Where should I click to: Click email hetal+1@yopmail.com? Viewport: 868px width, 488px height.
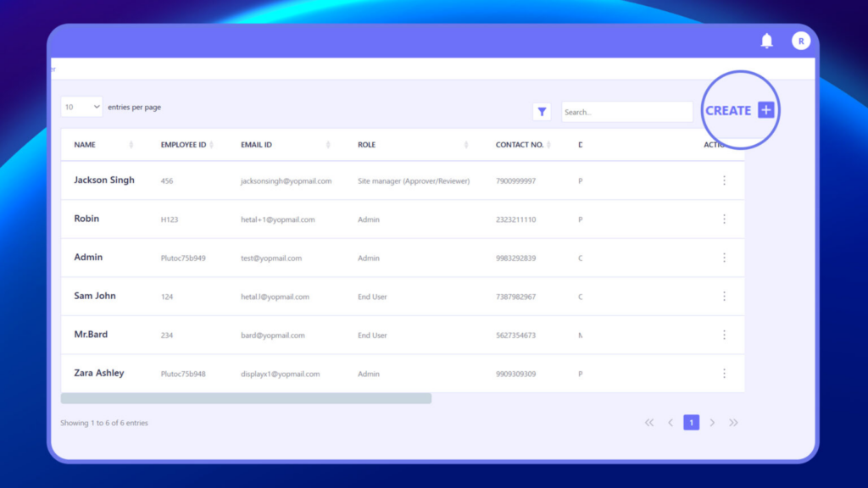click(278, 219)
